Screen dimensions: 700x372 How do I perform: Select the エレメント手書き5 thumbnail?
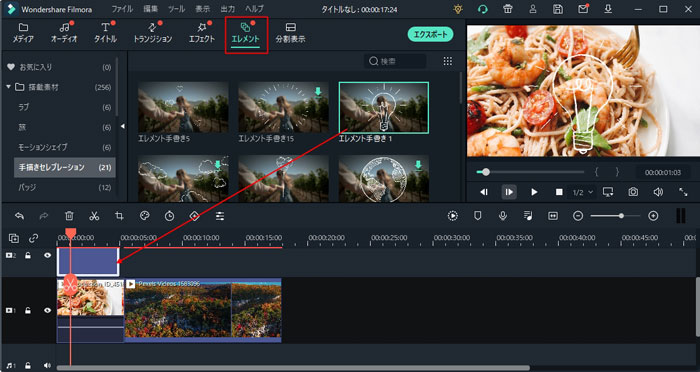[183, 107]
